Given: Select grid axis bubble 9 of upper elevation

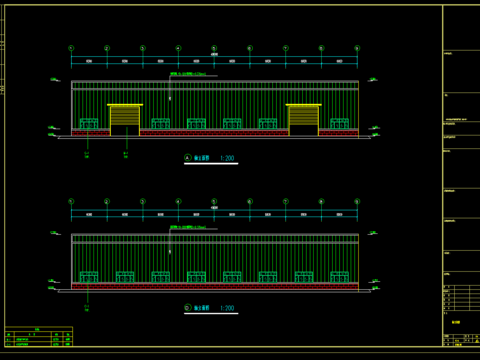Looking at the screenshot, I should point(357,48).
